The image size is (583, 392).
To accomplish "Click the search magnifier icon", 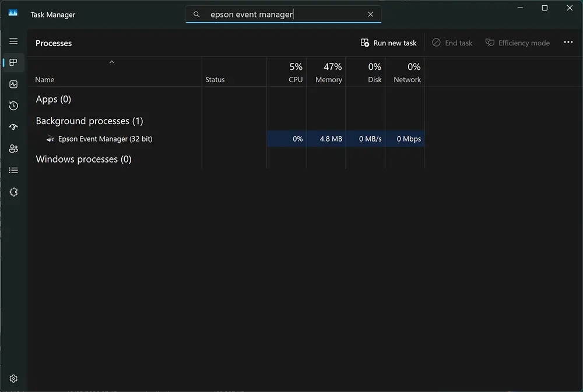I will point(196,14).
